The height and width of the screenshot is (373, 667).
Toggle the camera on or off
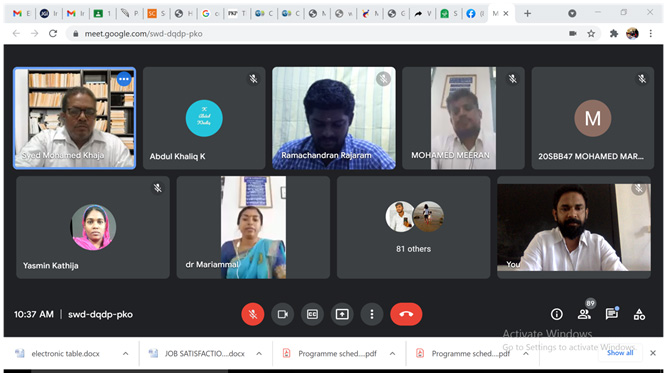(x=282, y=314)
